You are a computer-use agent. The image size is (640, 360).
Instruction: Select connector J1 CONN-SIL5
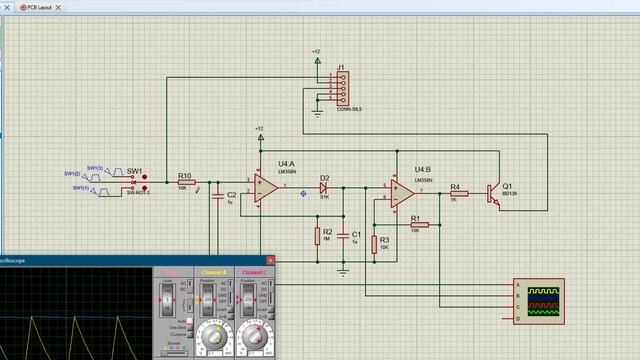click(342, 88)
